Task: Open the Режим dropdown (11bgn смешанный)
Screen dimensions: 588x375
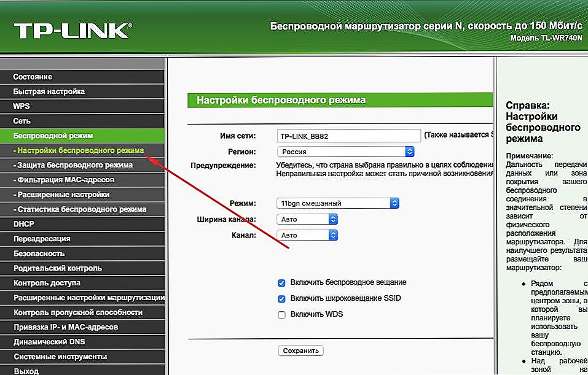Action: [337, 203]
